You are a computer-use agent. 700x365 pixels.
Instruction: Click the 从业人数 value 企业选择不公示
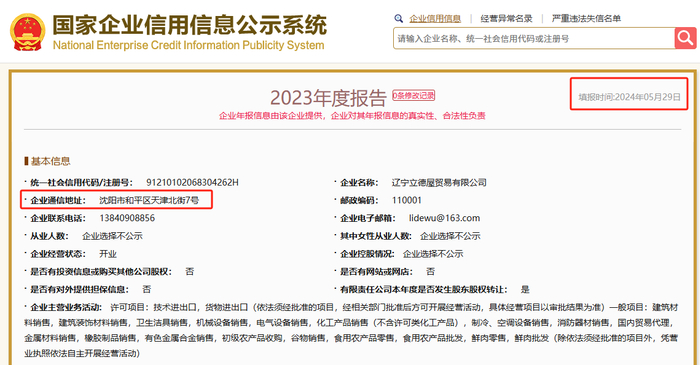point(112,236)
